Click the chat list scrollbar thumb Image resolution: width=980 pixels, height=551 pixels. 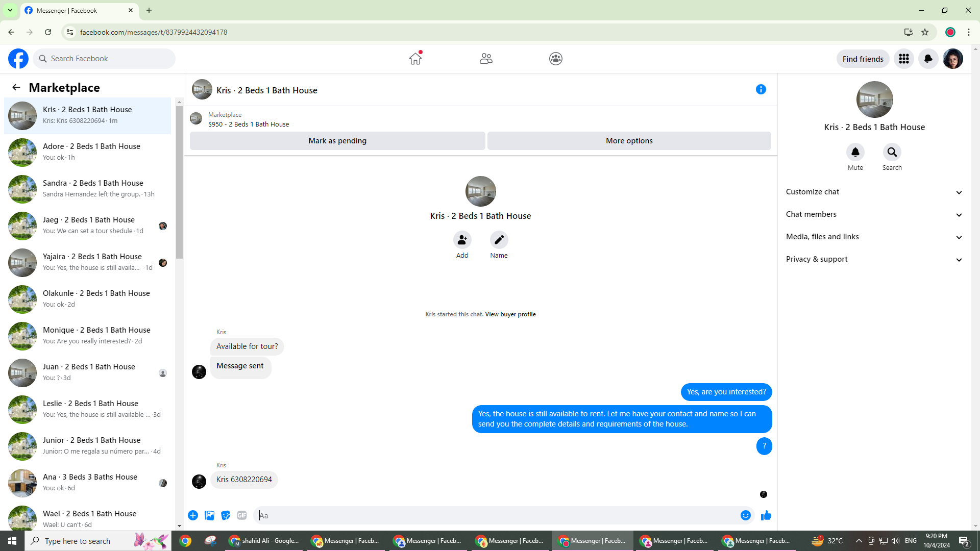coord(179,182)
